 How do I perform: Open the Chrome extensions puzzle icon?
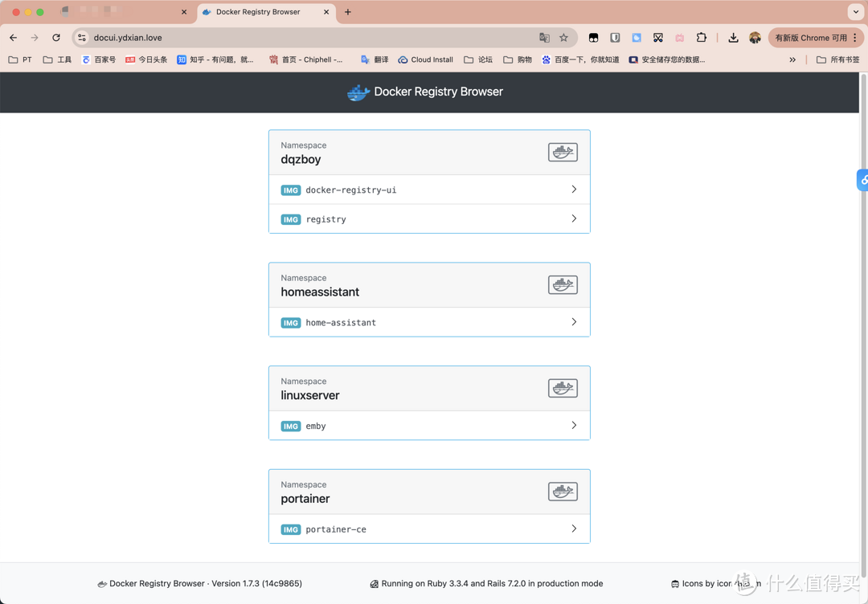click(702, 38)
